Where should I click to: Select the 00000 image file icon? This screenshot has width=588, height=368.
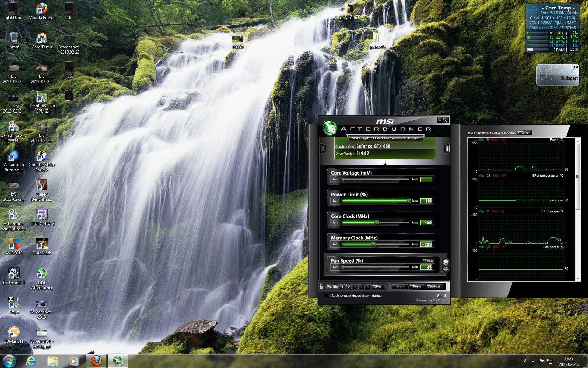tap(238, 41)
